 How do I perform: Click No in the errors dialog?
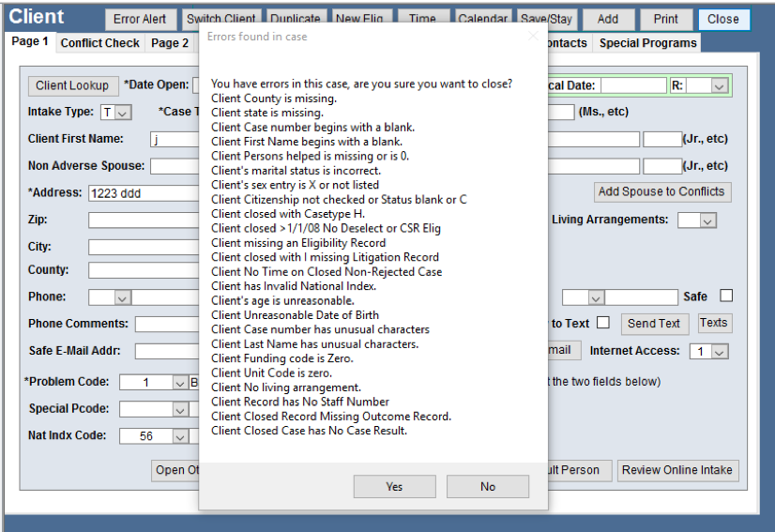(x=488, y=487)
